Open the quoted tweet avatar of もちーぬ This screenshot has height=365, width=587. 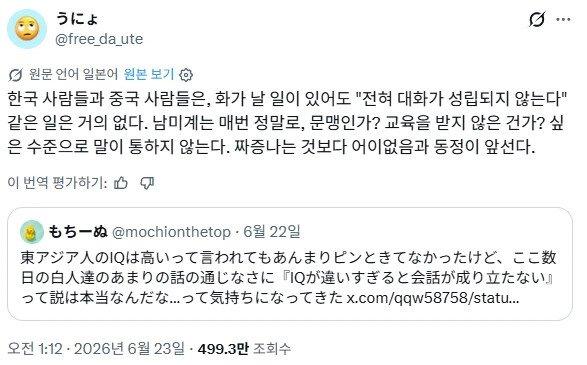[x=32, y=232]
